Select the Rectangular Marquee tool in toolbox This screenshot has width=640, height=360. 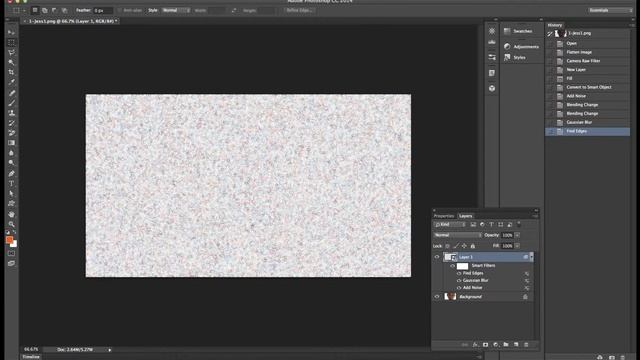click(11, 42)
